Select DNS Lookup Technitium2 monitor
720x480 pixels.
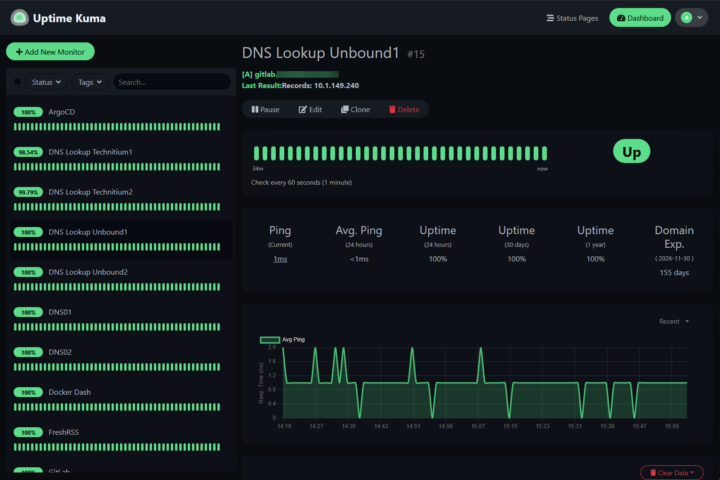pyautogui.click(x=121, y=199)
